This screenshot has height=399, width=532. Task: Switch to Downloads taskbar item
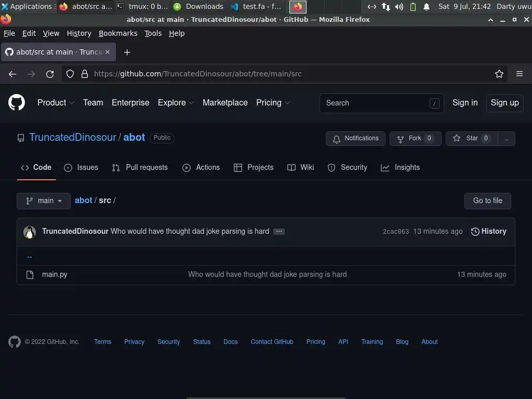coord(198,6)
